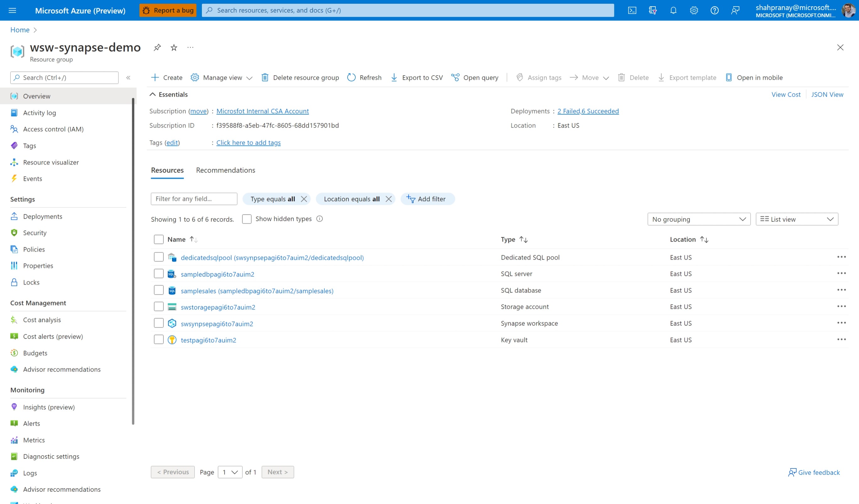
Task: Open Cloud Shell from top bar
Action: (632, 10)
